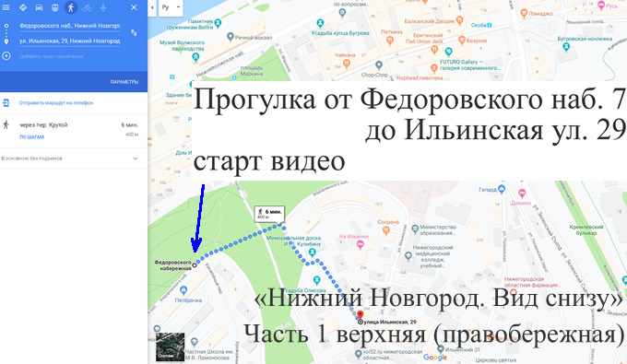Open the hamburger main menu
Viewport: 627px width, 364px height.
pos(6,7)
